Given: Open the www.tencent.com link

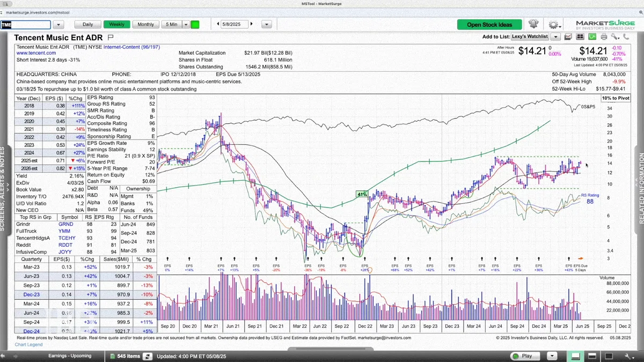Looking at the screenshot, I should (36, 53).
